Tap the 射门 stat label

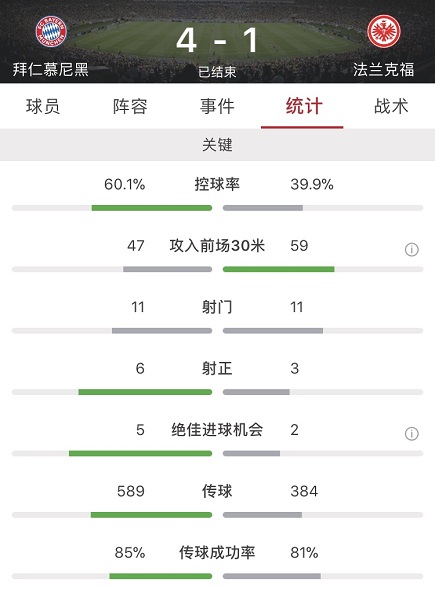click(217, 307)
